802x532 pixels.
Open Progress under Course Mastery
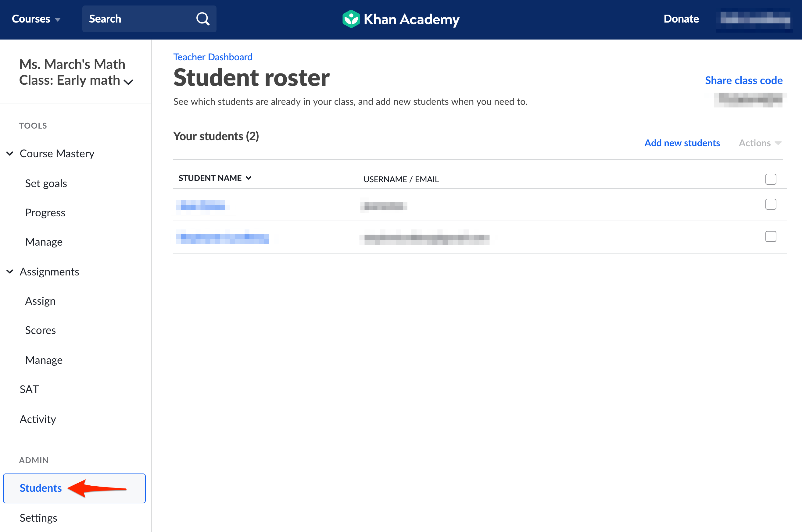pos(45,212)
